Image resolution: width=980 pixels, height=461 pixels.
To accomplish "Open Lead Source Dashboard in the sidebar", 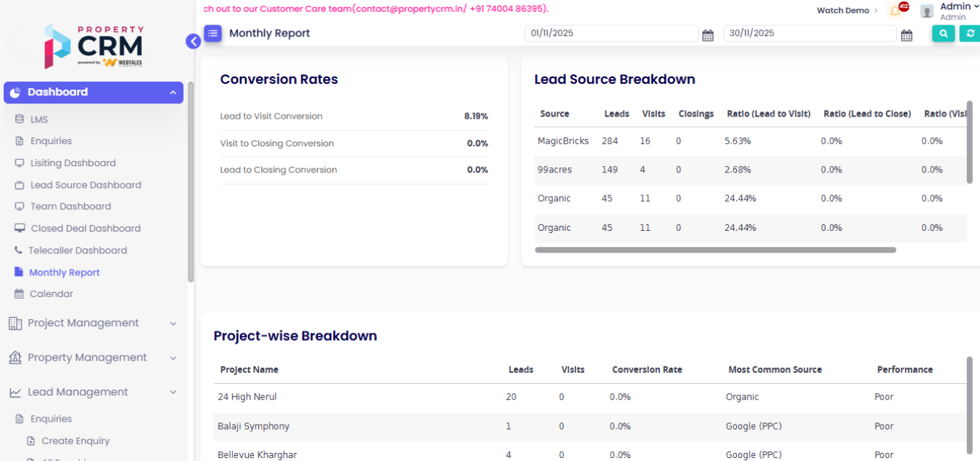I will 85,185.
